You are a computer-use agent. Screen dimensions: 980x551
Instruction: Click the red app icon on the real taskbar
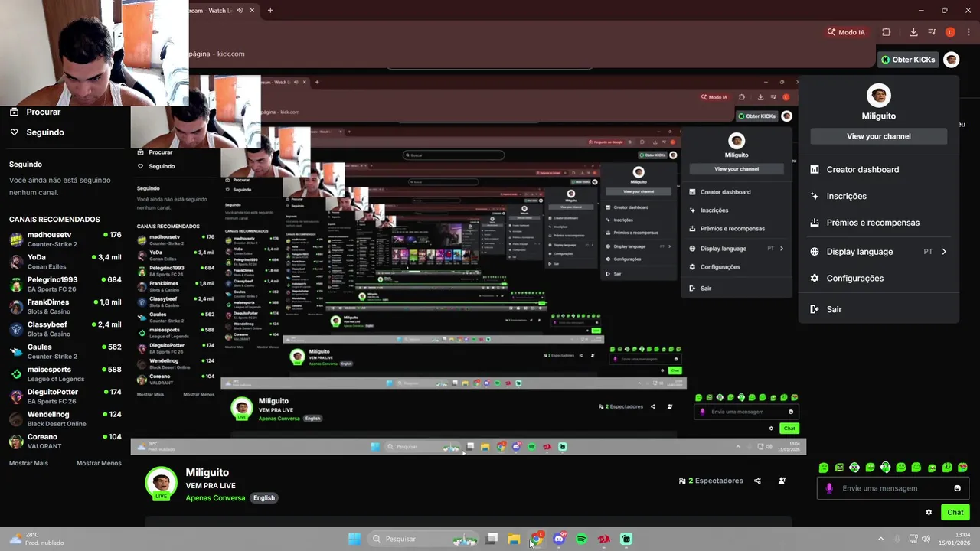tap(603, 539)
